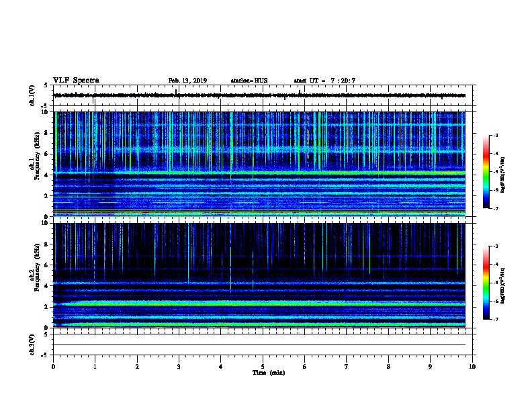The width and height of the screenshot is (532, 411).
Task: Click the ch.2 spectrogram panel
Action: [259, 275]
